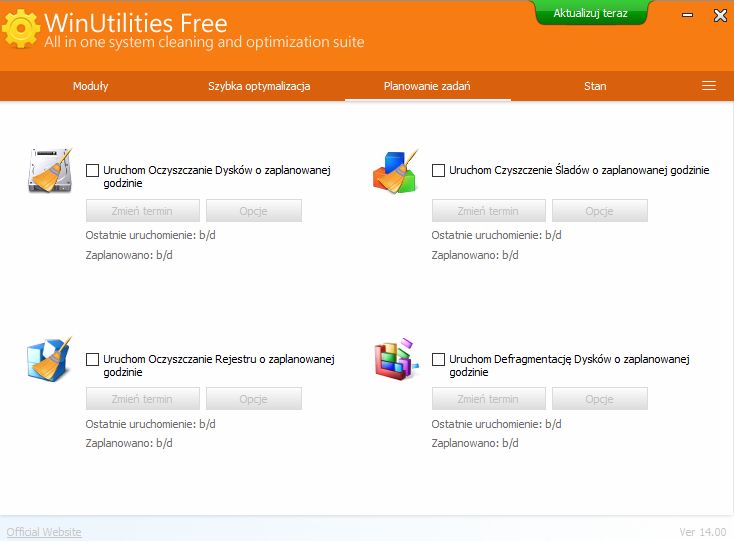Click 'Zaplanowano: b/d' under Czyszczenie Śladów
734x541 pixels.
pos(475,255)
